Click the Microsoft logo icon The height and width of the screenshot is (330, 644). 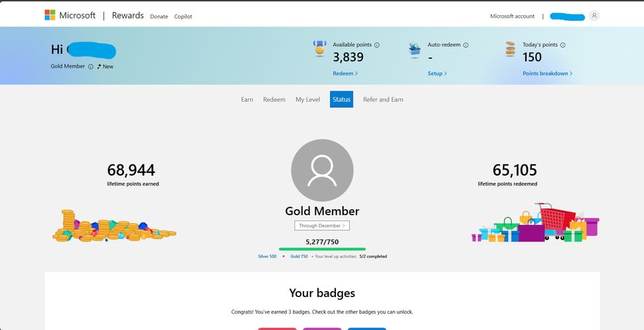pos(49,15)
